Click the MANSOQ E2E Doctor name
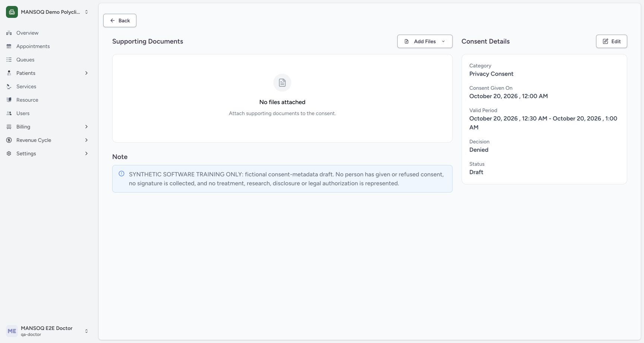The height and width of the screenshot is (343, 644). tap(47, 328)
